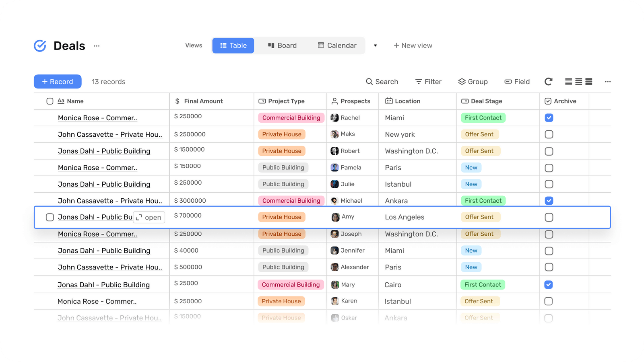644x362 pixels.
Task: Select the medium row height icon
Action: pyautogui.click(x=578, y=82)
